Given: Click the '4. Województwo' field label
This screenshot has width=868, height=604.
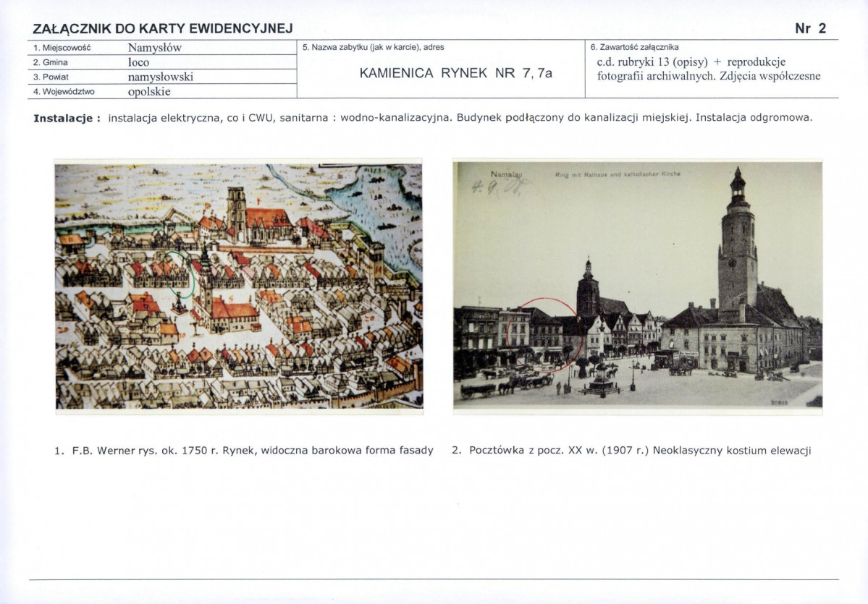Looking at the screenshot, I should [64, 91].
